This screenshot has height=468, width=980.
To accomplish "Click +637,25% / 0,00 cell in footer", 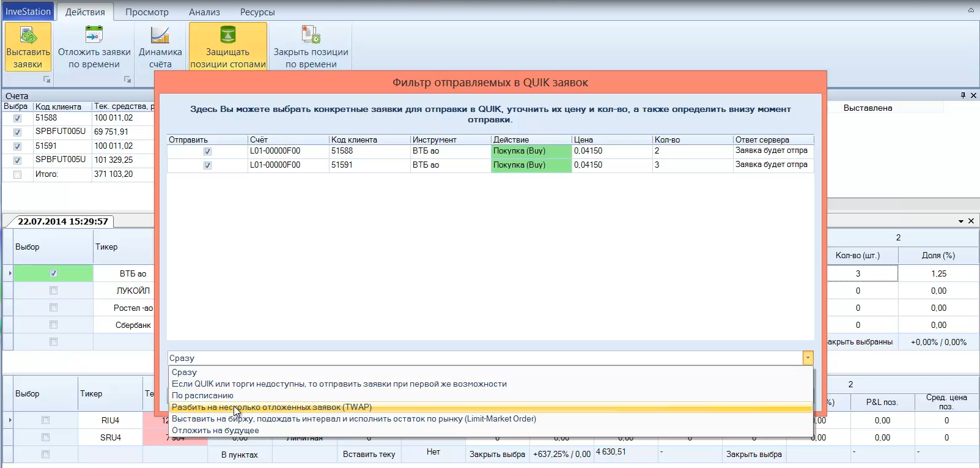I will (x=562, y=455).
